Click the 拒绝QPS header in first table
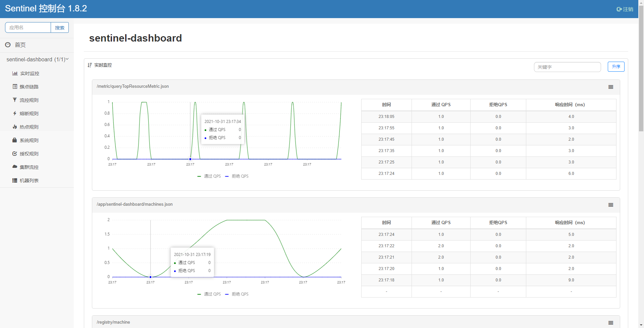 click(498, 105)
